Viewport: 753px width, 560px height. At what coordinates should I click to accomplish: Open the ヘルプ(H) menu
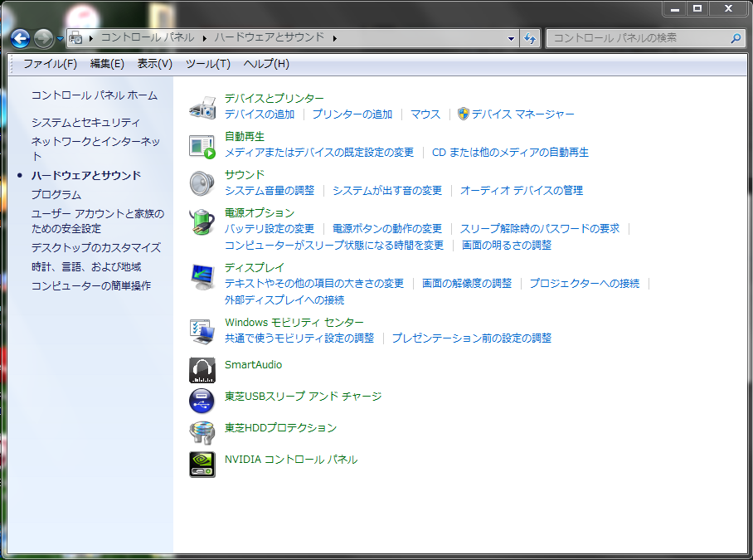[266, 64]
